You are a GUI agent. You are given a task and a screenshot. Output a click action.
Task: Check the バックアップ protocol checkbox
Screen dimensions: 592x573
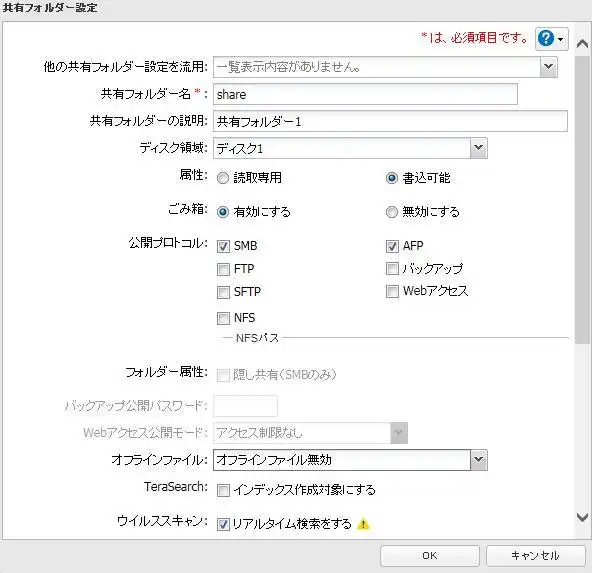[x=392, y=269]
